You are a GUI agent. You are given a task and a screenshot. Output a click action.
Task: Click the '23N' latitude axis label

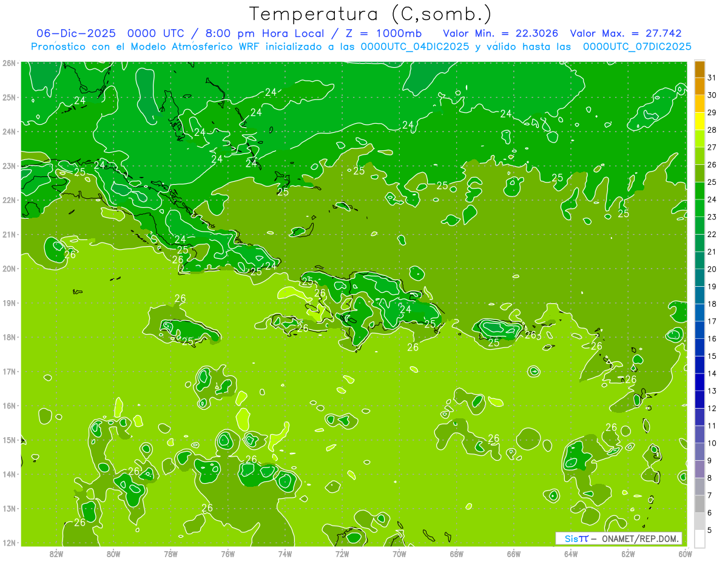click(x=8, y=166)
